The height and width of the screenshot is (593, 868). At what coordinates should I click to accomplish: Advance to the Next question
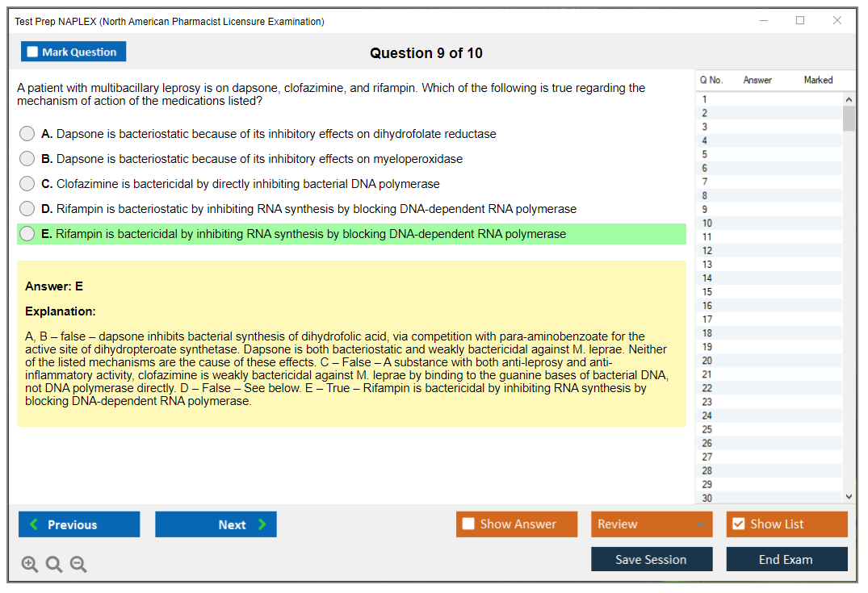pos(216,524)
